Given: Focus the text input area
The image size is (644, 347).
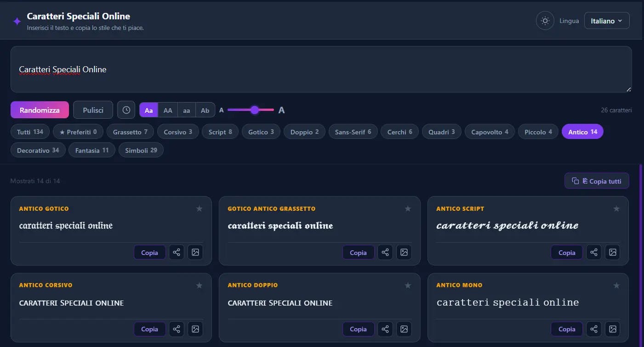Looking at the screenshot, I should click(321, 69).
